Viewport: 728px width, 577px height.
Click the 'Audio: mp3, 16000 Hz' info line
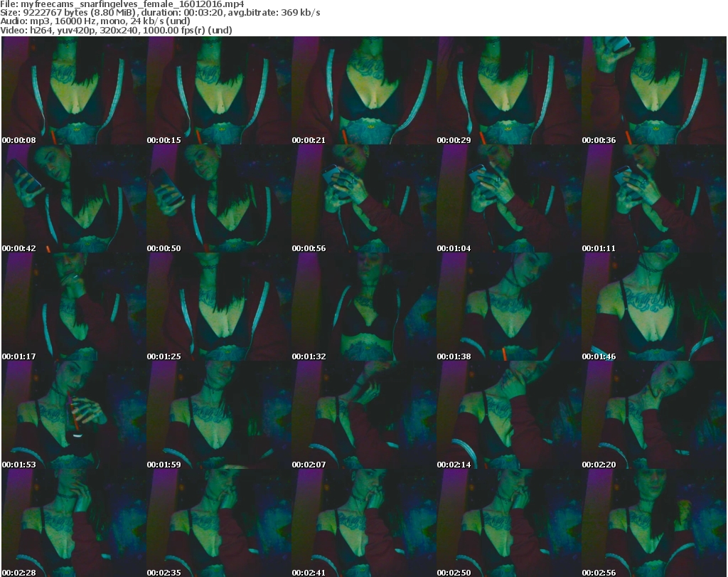point(95,21)
